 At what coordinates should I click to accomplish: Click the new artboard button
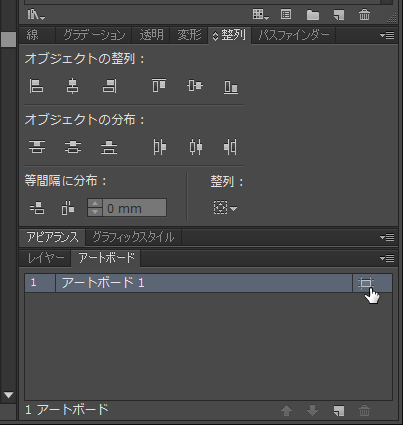click(x=339, y=411)
